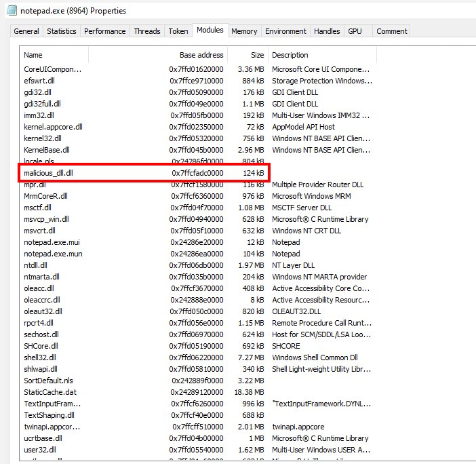The width and height of the screenshot is (476, 464).
Task: Select the Modules tab
Action: pos(210,30)
